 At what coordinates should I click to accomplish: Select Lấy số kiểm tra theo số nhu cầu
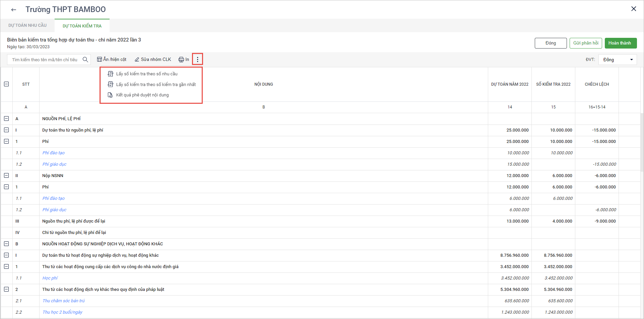click(146, 74)
